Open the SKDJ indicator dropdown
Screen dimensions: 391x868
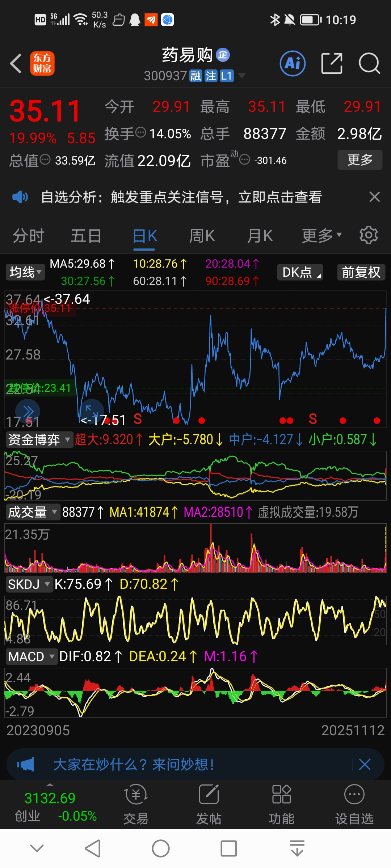(x=29, y=584)
